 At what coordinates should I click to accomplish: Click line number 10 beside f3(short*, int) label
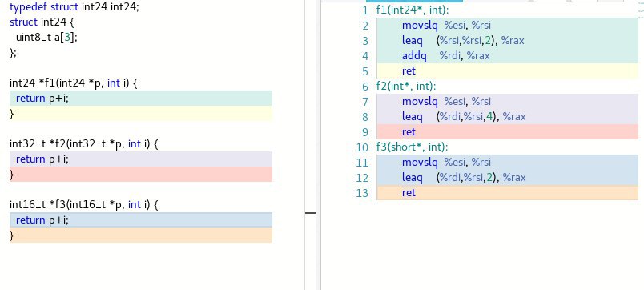click(362, 147)
